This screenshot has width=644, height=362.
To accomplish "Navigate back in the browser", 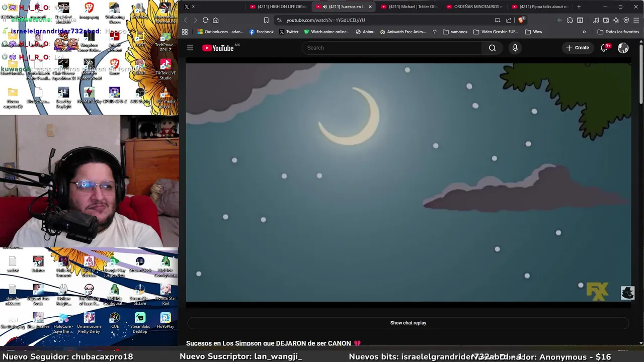I will (185, 20).
